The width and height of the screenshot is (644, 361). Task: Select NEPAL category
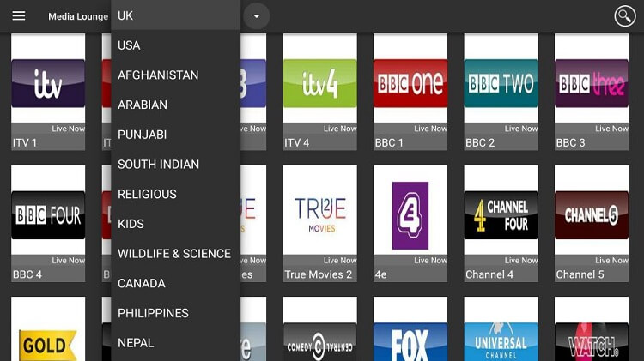[x=175, y=343]
